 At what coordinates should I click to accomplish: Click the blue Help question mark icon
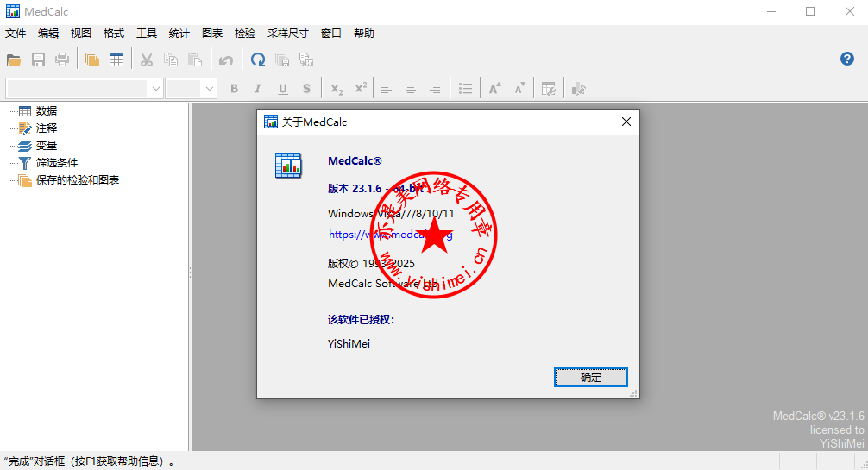tap(847, 59)
